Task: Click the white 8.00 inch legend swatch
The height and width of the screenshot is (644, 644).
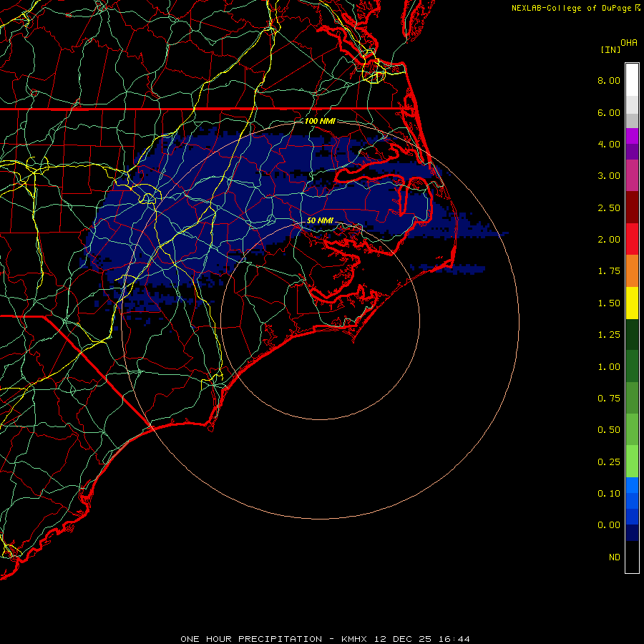Action: [x=632, y=80]
